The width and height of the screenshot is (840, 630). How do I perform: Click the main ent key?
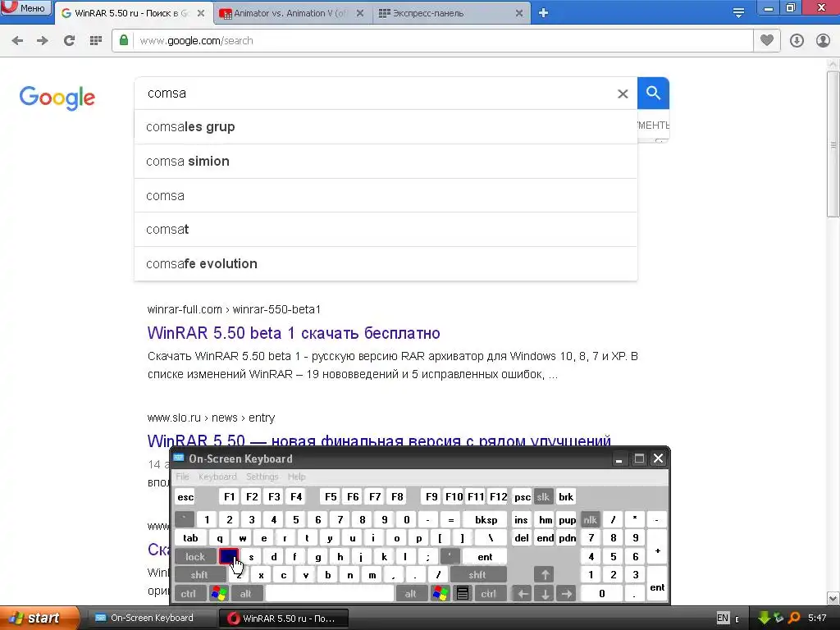(485, 557)
